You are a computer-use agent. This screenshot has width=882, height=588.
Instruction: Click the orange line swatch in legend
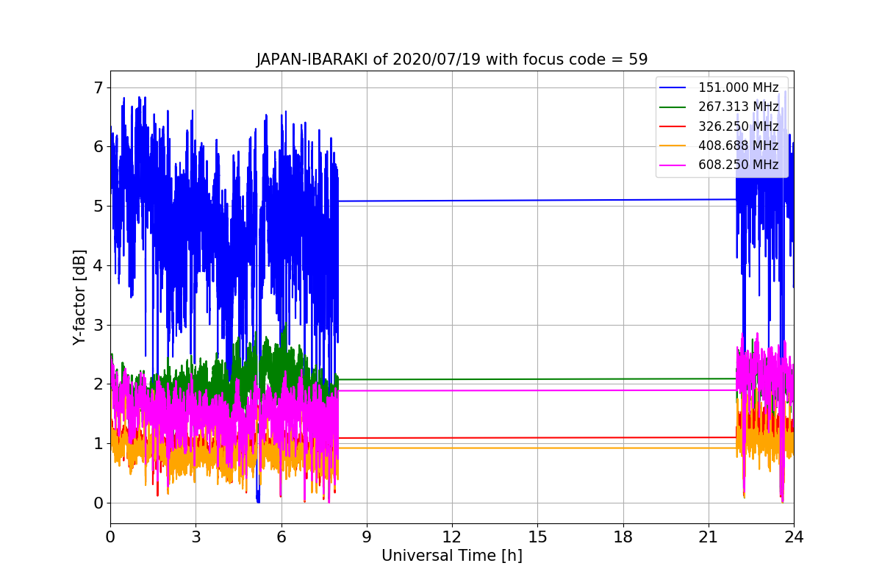point(674,146)
